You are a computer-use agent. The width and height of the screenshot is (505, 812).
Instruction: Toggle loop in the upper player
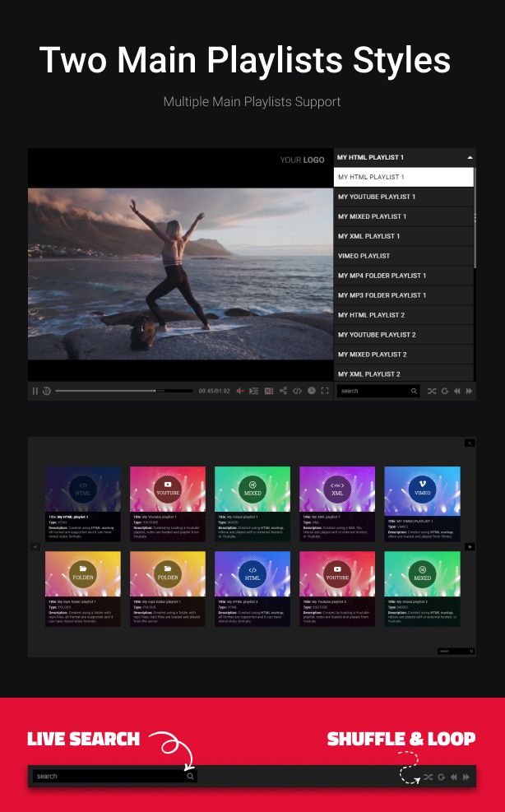pyautogui.click(x=445, y=391)
